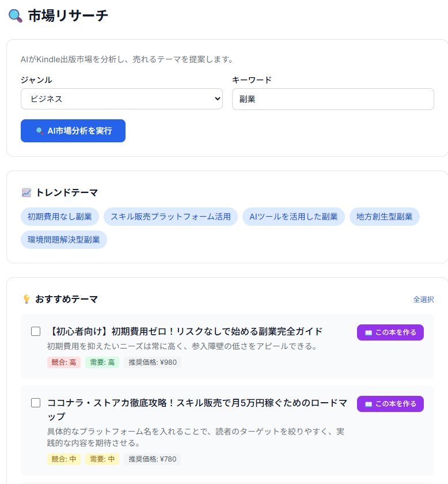
Task: Click the 全選択 link
Action: point(423,300)
